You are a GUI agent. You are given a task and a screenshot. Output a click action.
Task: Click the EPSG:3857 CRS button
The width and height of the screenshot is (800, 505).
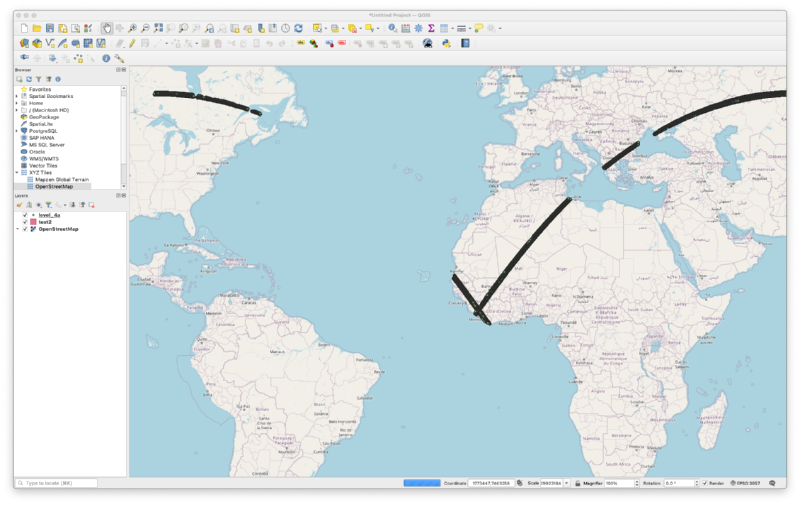[745, 483]
